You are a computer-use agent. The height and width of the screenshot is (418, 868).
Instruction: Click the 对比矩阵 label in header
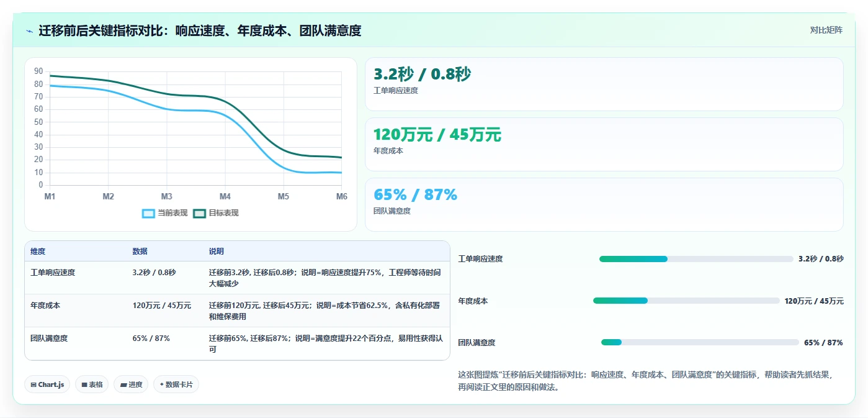(x=826, y=30)
